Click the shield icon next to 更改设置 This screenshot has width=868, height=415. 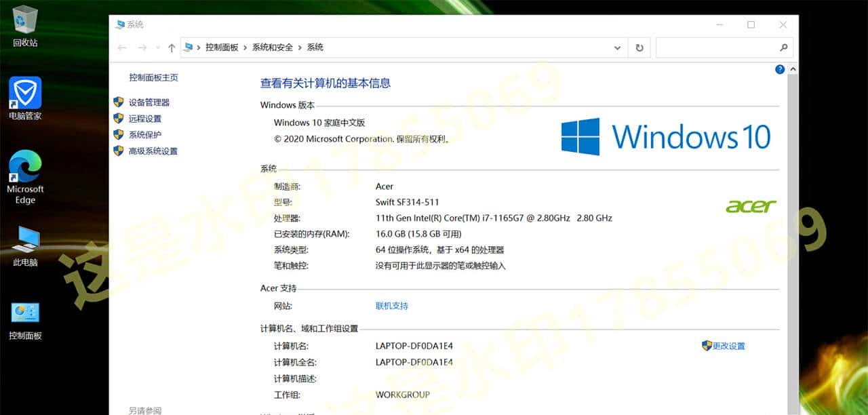(706, 346)
